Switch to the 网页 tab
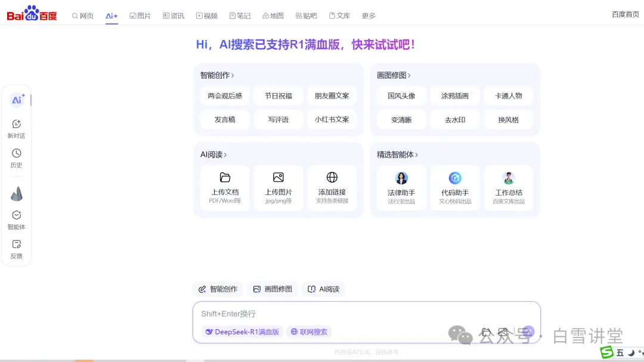Image resolution: width=644 pixels, height=362 pixels. (x=83, y=16)
